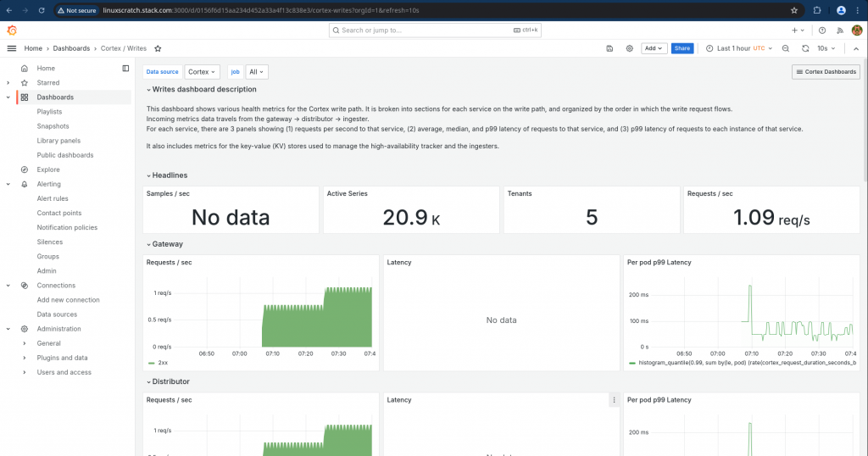Mark Cortex / Writes dashboard as starred
This screenshot has width=868, height=456.
coord(158,48)
